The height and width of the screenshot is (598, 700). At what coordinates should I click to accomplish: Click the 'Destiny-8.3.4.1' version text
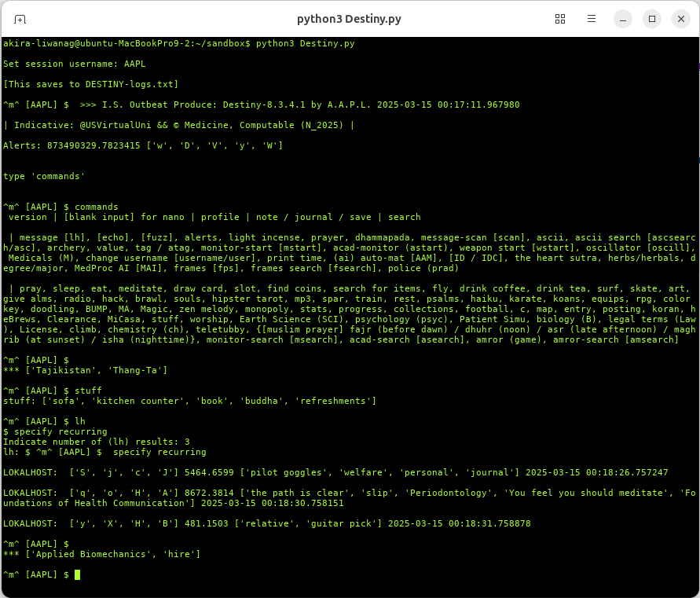(x=264, y=105)
